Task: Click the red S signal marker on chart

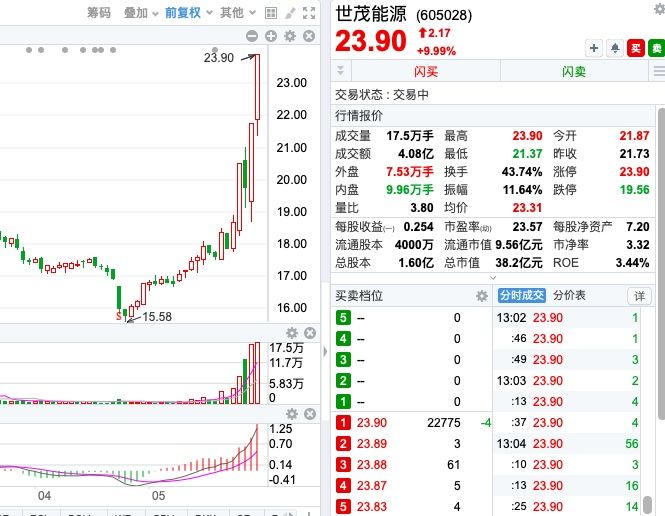Action: 118,316
